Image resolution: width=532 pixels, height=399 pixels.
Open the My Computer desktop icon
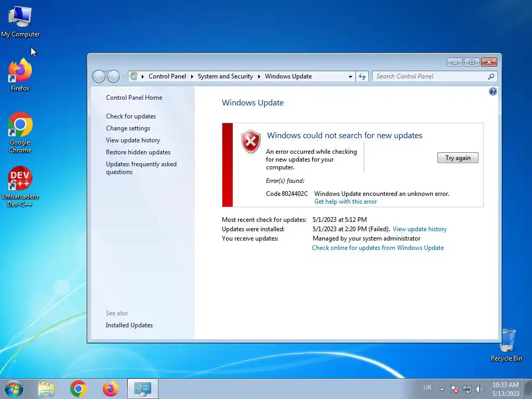coord(20,21)
